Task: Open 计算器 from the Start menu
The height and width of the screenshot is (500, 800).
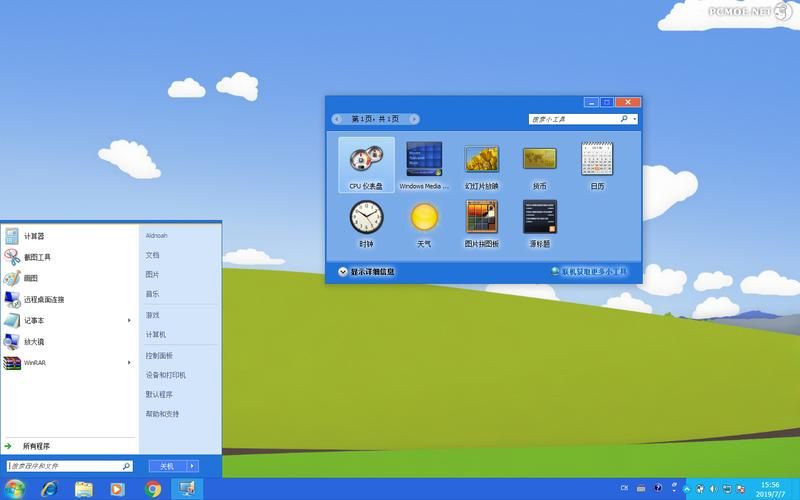Action: pyautogui.click(x=68, y=236)
